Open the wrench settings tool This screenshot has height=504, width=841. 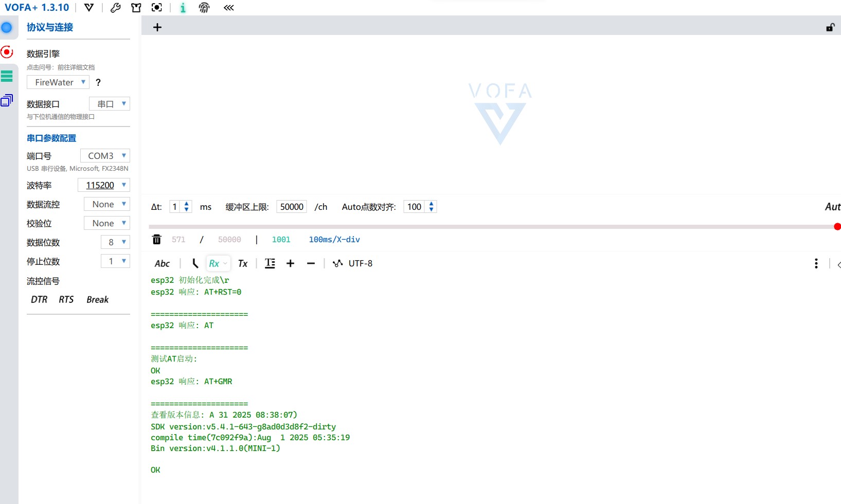[116, 8]
